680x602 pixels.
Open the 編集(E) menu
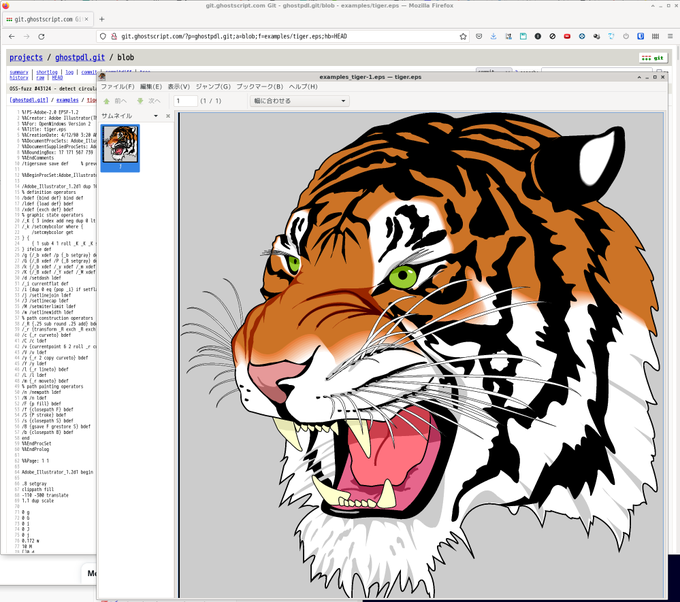[151, 86]
